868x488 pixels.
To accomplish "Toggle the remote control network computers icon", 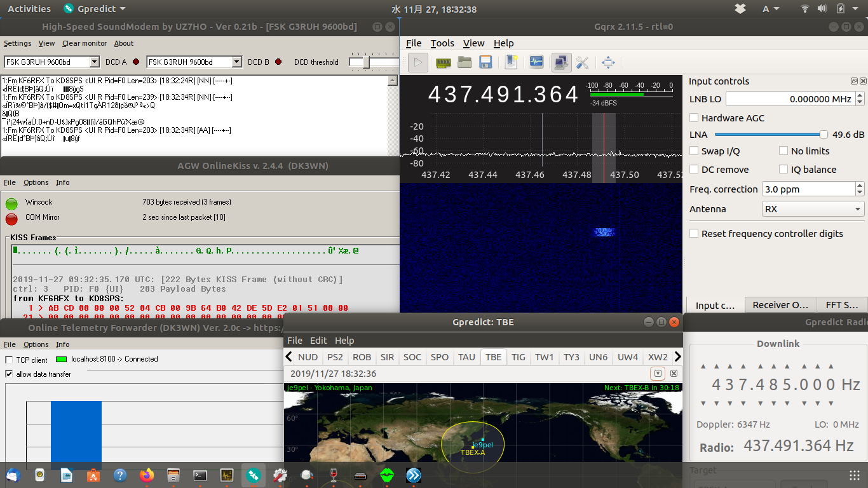I will coord(561,62).
